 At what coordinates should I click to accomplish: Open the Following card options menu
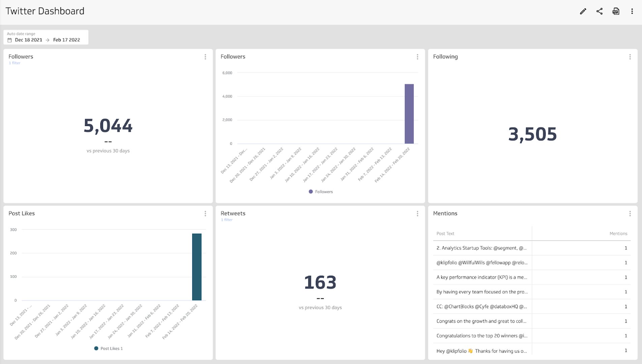(630, 57)
